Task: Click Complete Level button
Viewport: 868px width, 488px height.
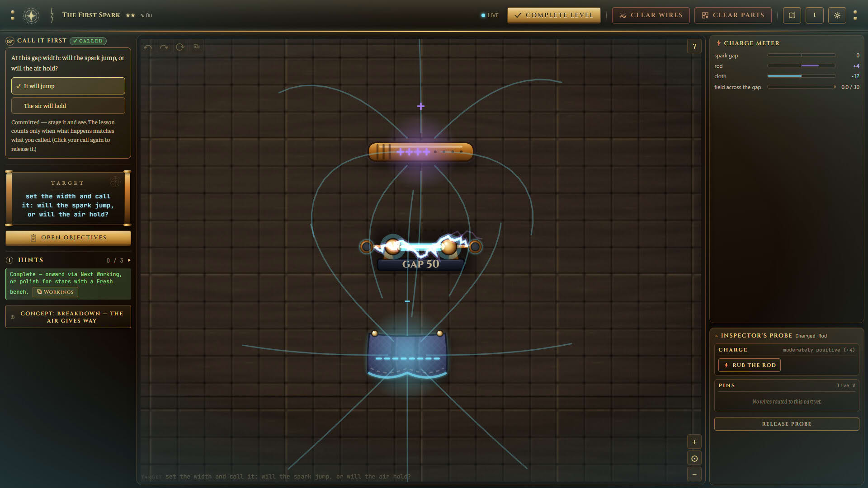Action: (554, 15)
